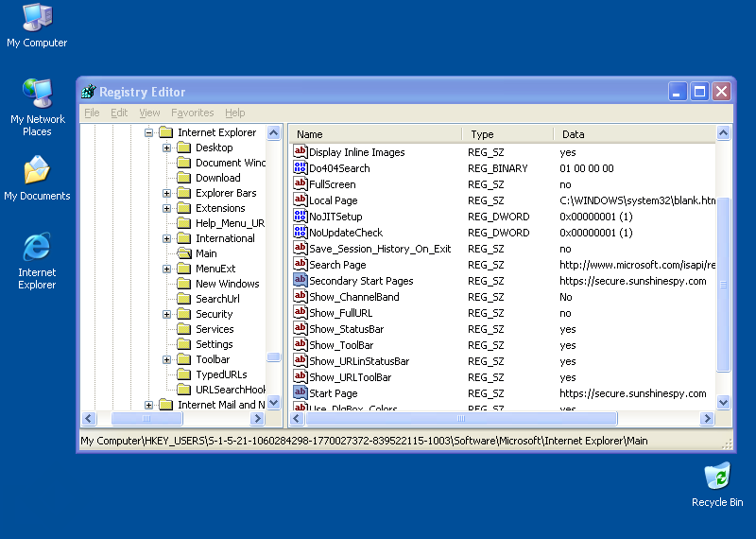The height and width of the screenshot is (539, 756).
Task: Select the Settings key in tree
Action: point(215,344)
